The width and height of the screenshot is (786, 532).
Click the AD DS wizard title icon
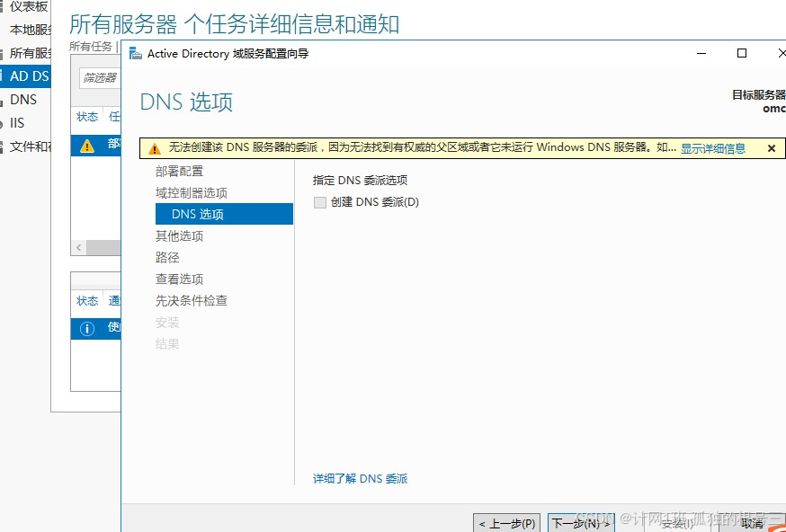point(135,53)
